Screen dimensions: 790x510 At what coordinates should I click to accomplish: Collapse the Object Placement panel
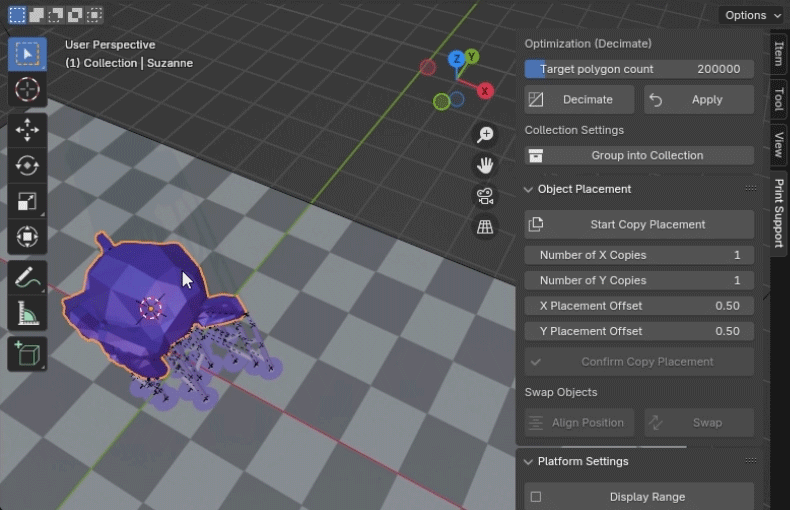click(529, 189)
